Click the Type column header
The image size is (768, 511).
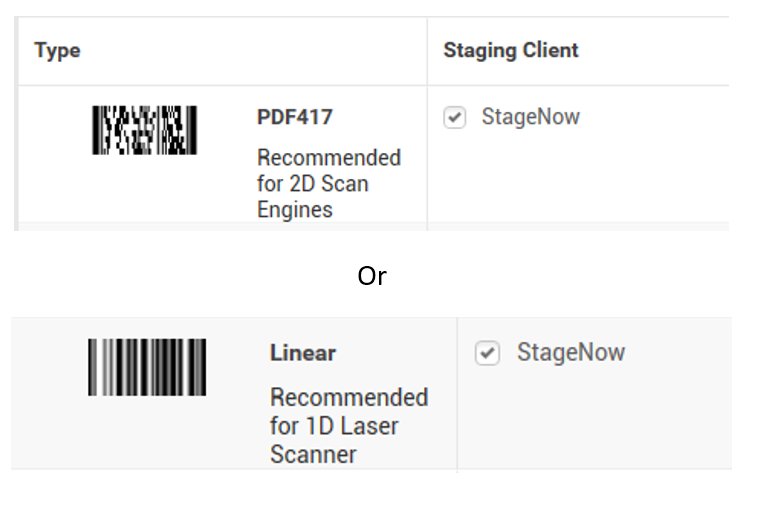tap(57, 50)
